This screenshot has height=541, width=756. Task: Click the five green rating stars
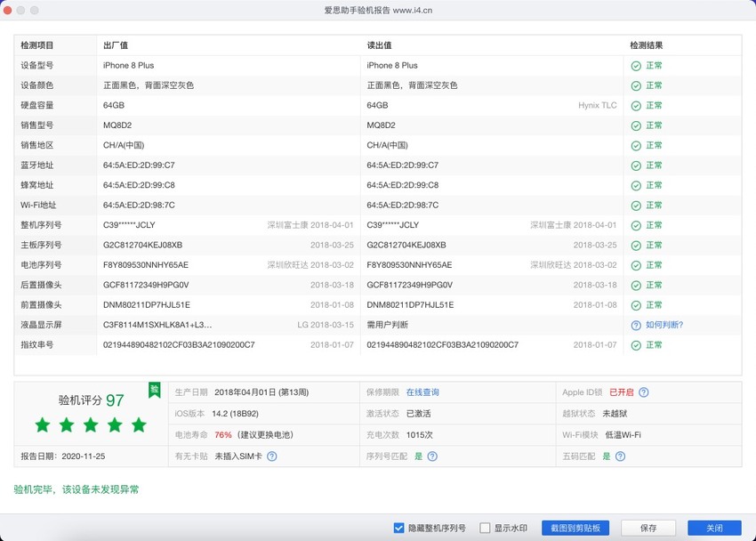tap(91, 425)
